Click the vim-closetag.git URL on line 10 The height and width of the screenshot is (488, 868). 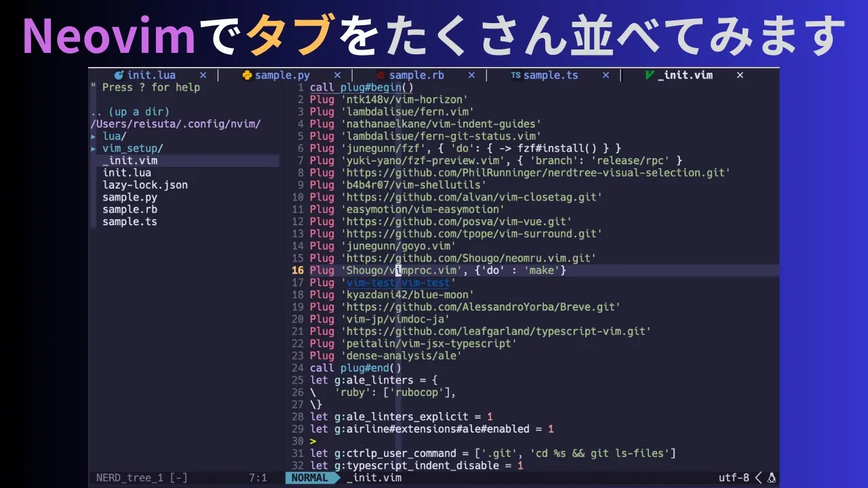[471, 197]
